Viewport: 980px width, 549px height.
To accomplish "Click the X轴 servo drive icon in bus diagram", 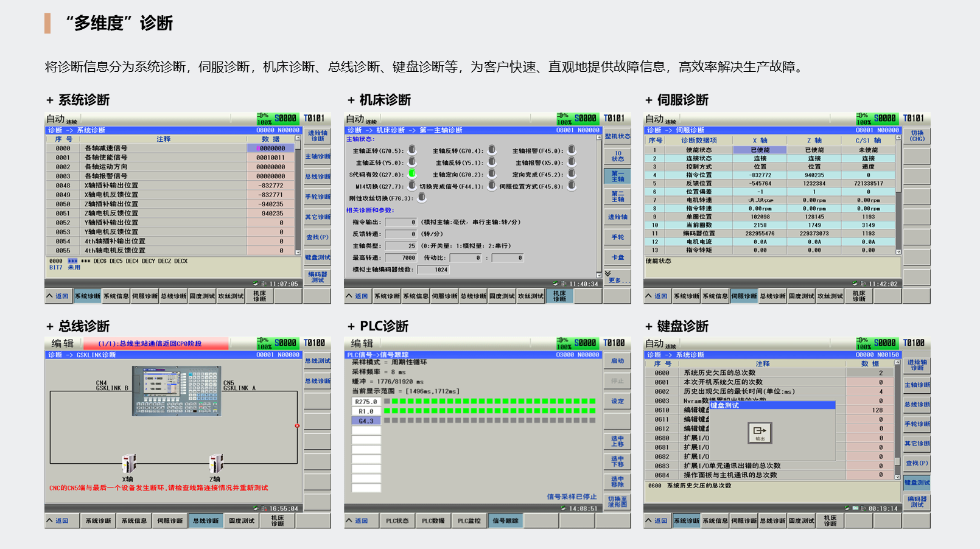I will pyautogui.click(x=128, y=464).
